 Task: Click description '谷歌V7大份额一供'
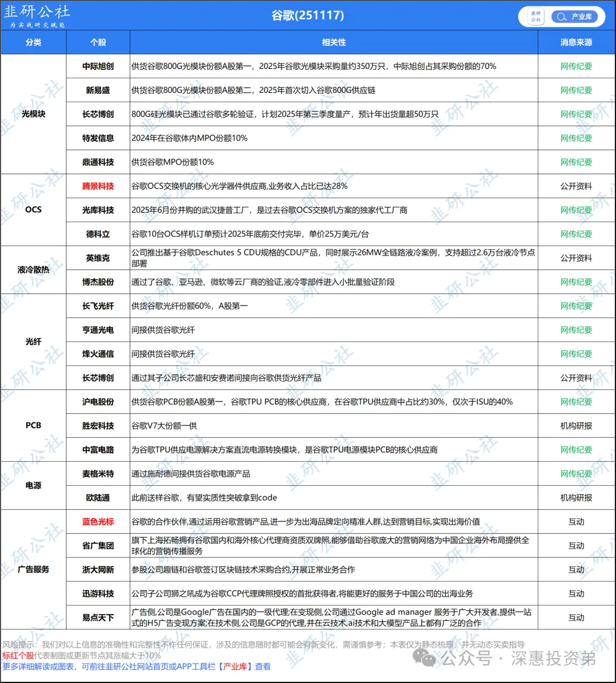point(164,425)
